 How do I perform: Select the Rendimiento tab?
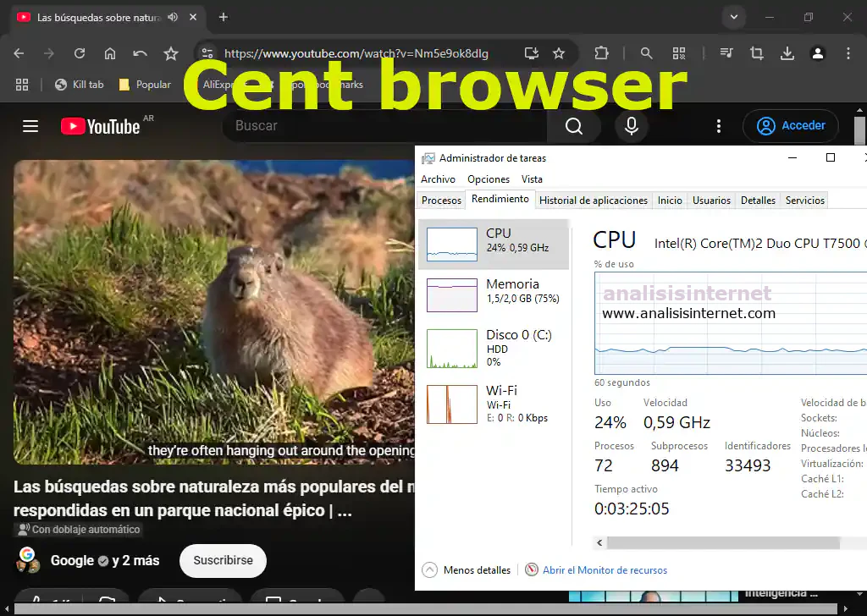500,199
